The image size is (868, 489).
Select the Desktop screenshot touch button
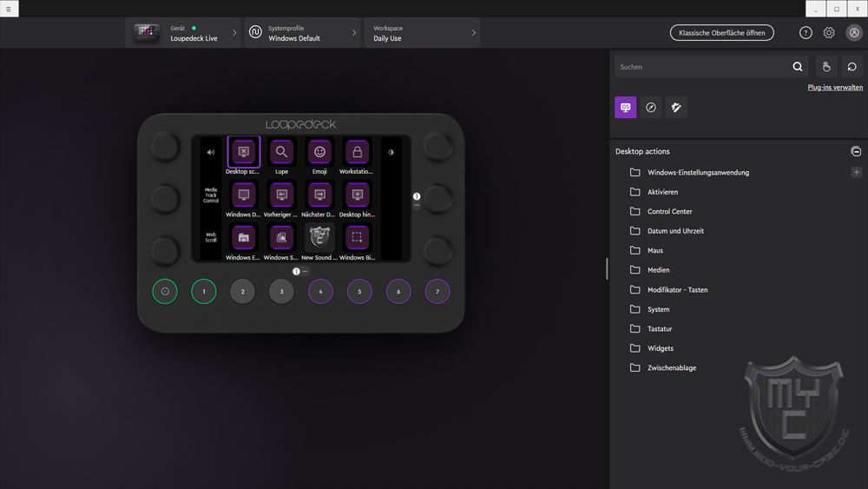pyautogui.click(x=244, y=152)
